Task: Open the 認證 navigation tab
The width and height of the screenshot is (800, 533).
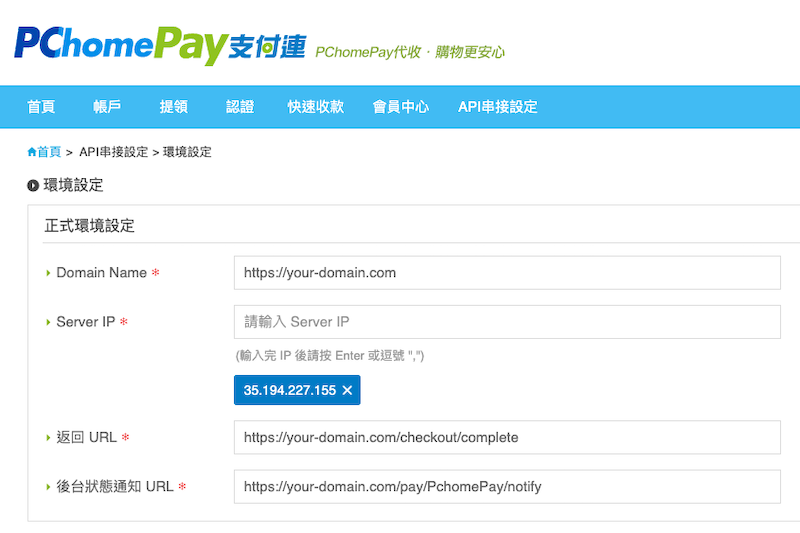Action: click(240, 107)
